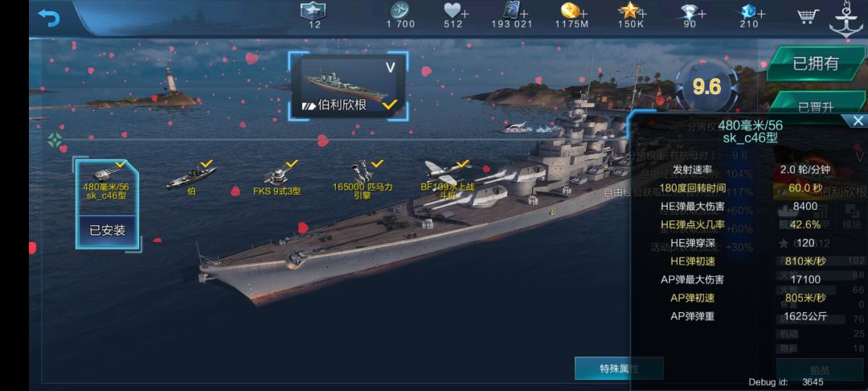Select the 伯利欣根 ship card
Viewport: 868px width, 391px height.
(x=348, y=86)
